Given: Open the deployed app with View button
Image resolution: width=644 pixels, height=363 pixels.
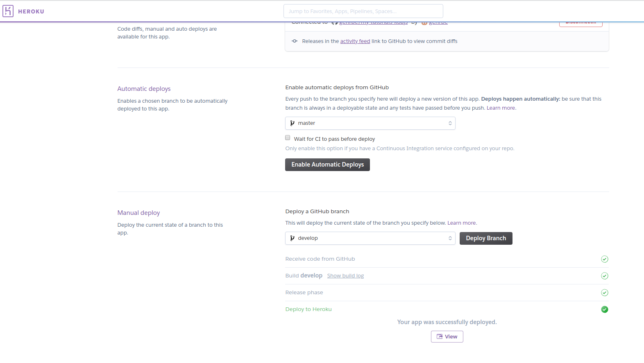Looking at the screenshot, I should (447, 336).
